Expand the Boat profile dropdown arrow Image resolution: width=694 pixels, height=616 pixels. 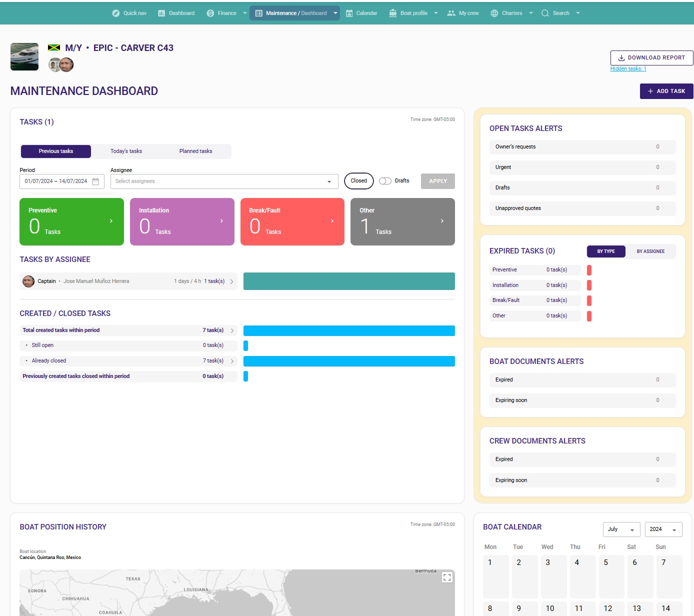436,13
